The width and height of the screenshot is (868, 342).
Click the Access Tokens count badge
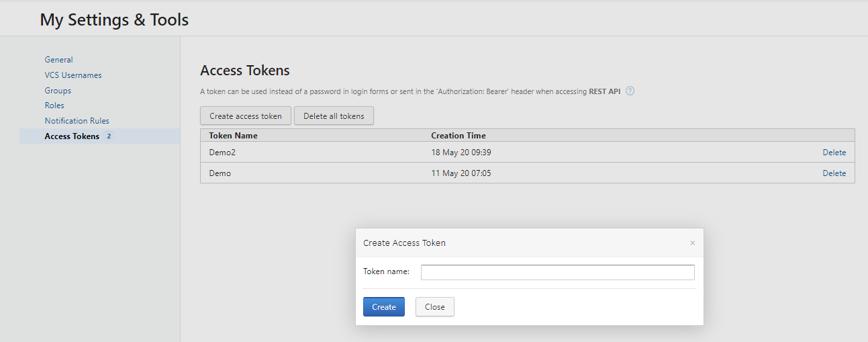109,136
